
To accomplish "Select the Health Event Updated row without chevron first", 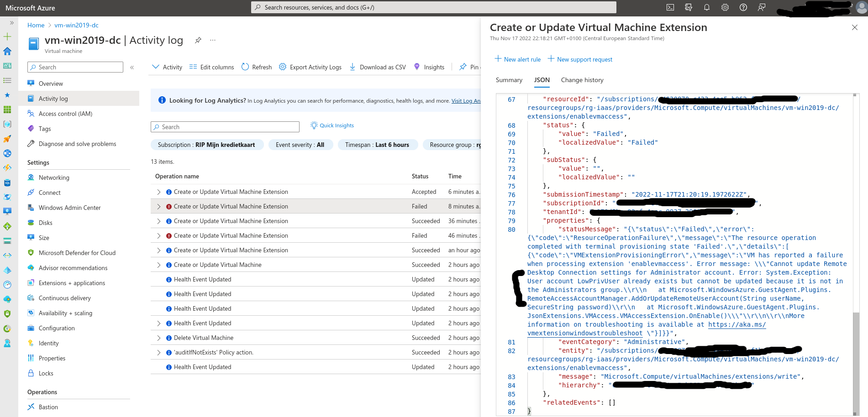I will 315,279.
